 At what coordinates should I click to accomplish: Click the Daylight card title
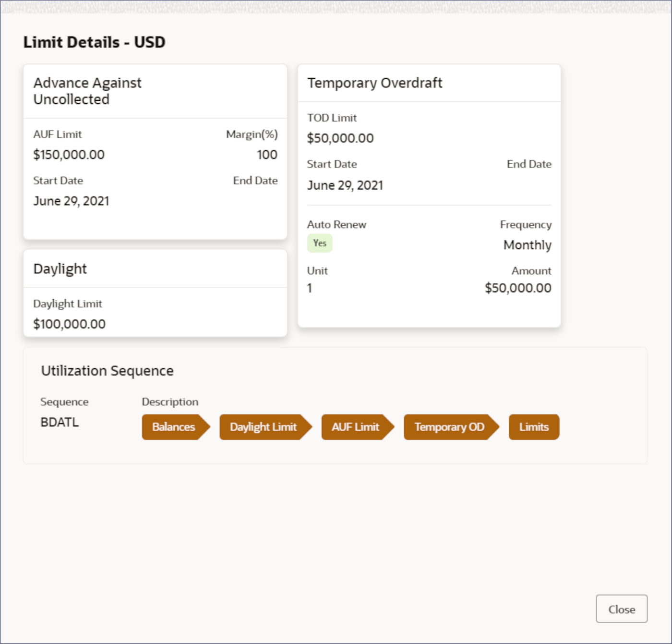60,269
